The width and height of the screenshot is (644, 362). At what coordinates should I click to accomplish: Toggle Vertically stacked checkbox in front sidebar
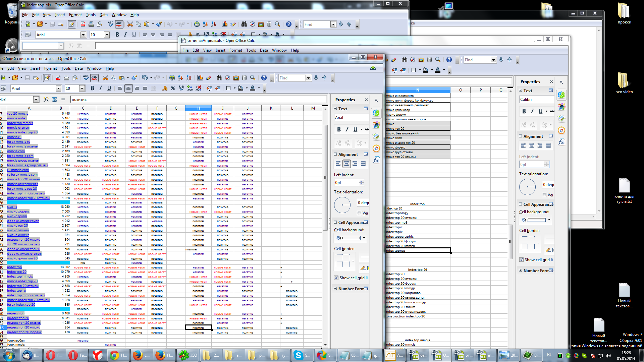pyautogui.click(x=359, y=213)
